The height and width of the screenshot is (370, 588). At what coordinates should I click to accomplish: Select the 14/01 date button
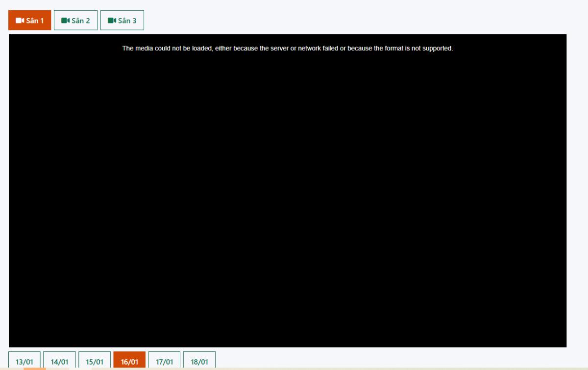59,361
